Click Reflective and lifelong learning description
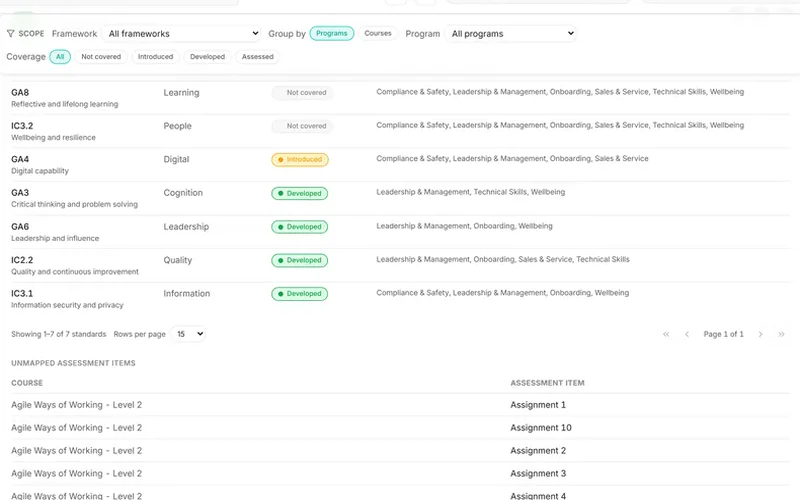Image resolution: width=800 pixels, height=500 pixels. coord(64,104)
